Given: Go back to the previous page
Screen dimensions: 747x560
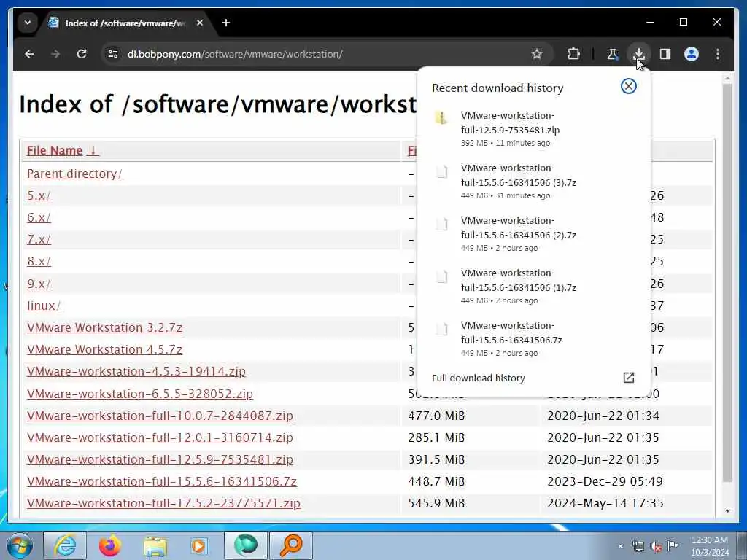Looking at the screenshot, I should pos(29,54).
